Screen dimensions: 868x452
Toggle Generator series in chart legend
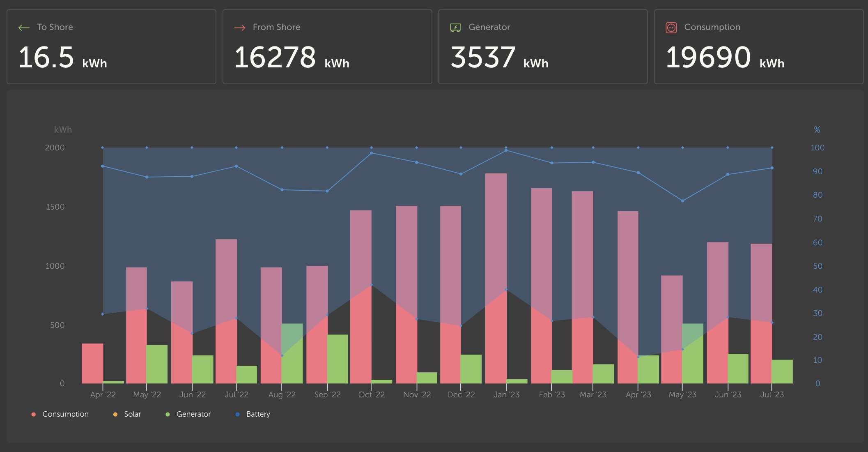tap(193, 414)
